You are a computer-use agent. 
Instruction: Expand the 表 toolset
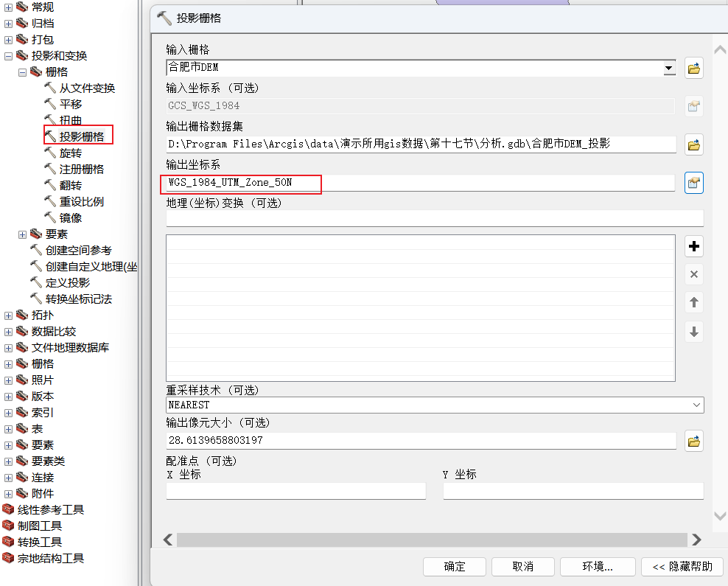click(8, 429)
